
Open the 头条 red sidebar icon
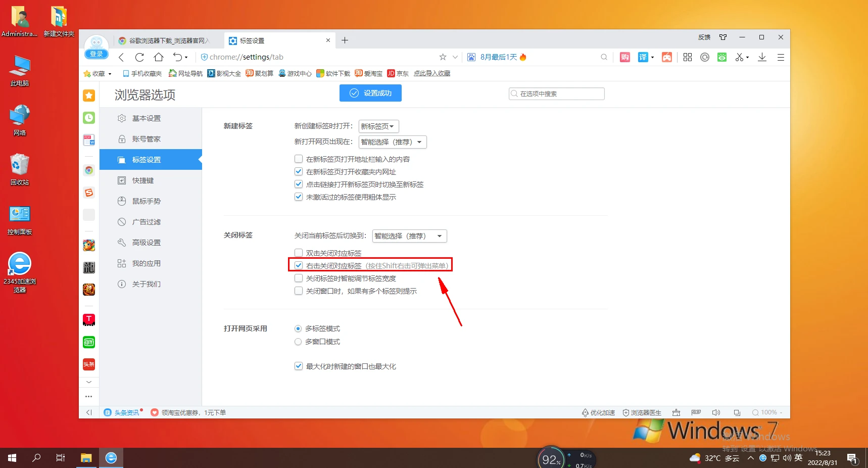(89, 364)
